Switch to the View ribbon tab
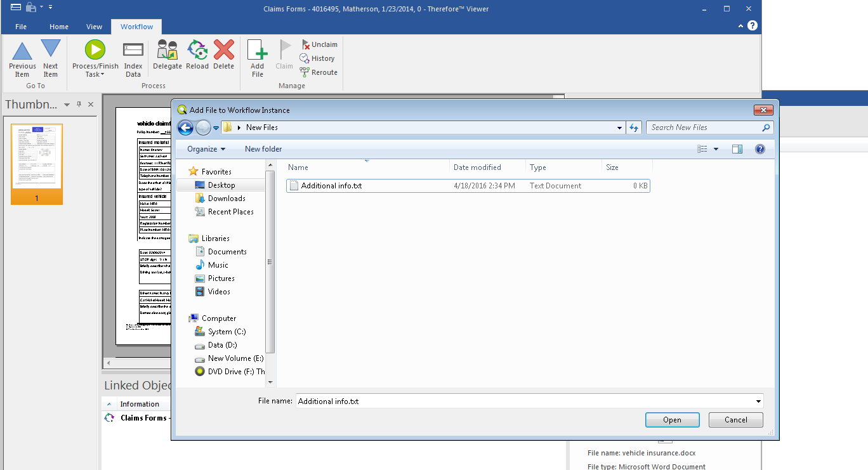Viewport: 868px width, 470px height. click(95, 27)
